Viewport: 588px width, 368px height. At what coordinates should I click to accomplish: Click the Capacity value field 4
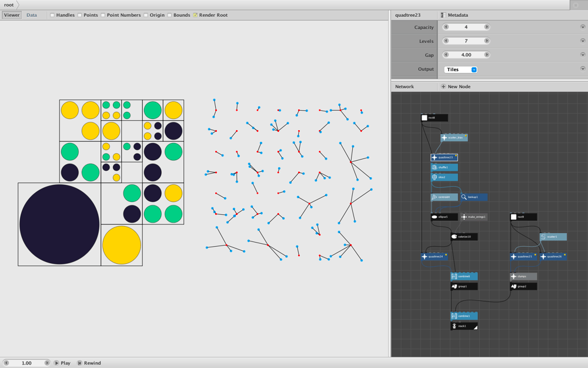[466, 27]
